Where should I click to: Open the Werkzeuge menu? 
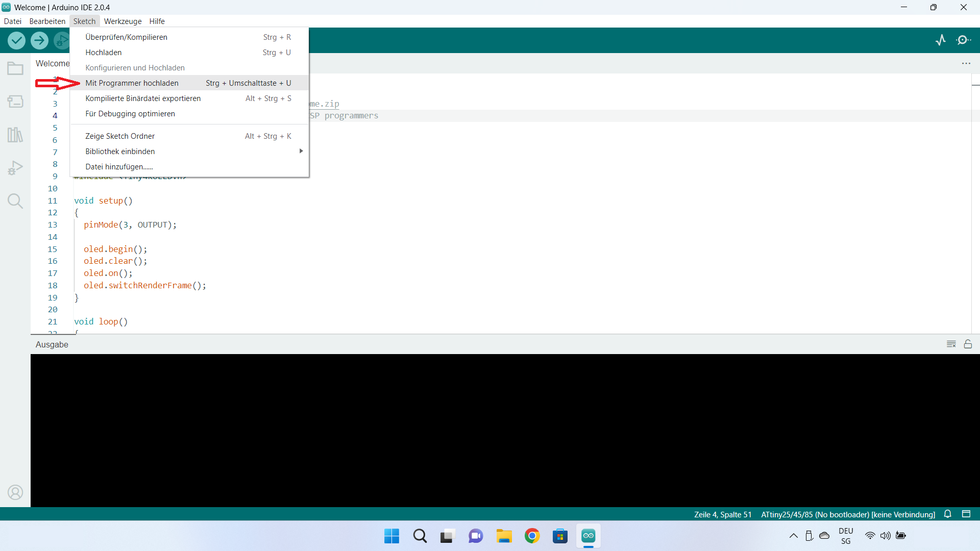122,21
